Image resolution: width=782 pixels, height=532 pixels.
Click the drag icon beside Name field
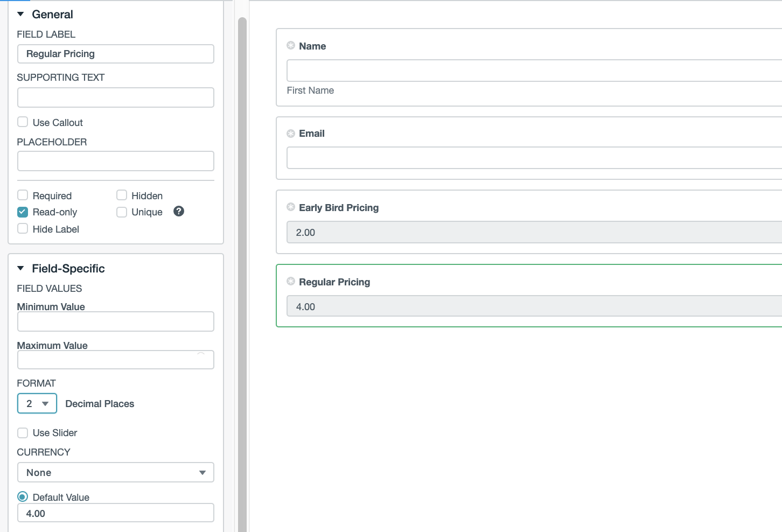[x=291, y=46]
